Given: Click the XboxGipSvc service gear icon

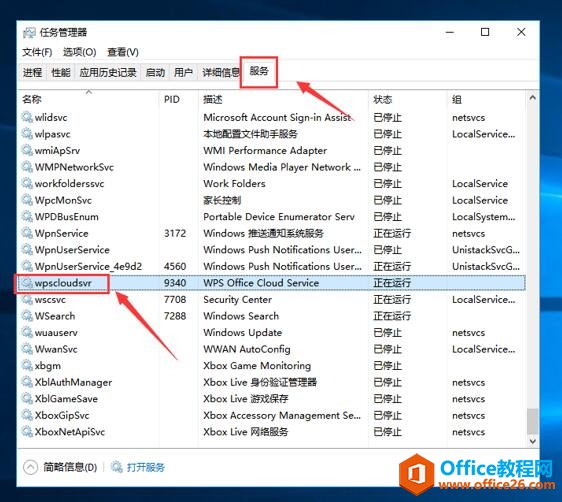Looking at the screenshot, I should [x=27, y=415].
